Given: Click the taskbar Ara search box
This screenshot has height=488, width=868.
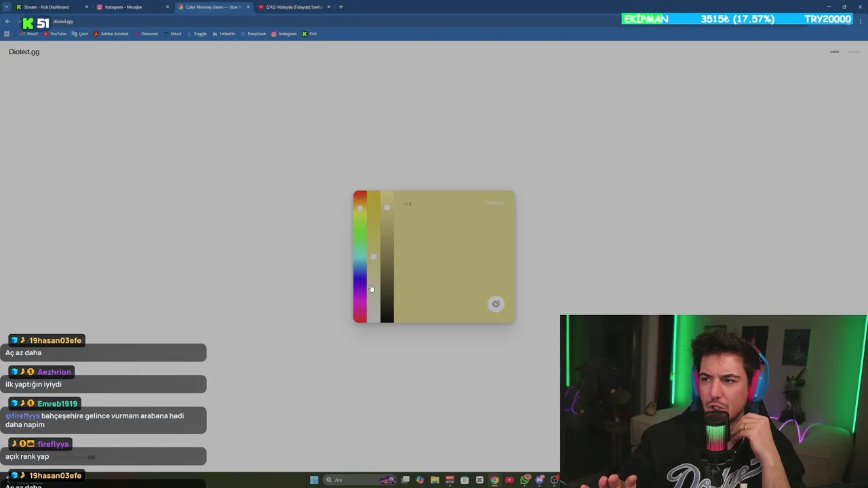Looking at the screenshot, I should pyautogui.click(x=359, y=480).
